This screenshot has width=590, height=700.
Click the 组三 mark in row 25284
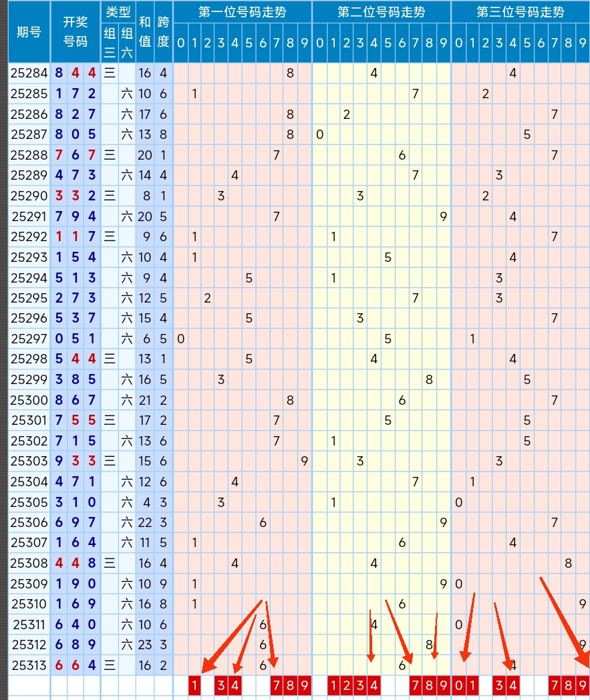(x=110, y=73)
